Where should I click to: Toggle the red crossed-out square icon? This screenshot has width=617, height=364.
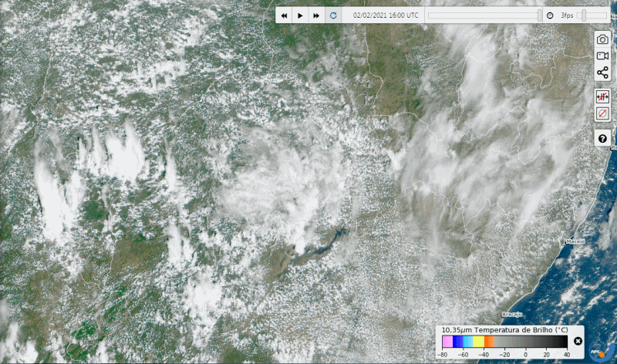click(602, 114)
